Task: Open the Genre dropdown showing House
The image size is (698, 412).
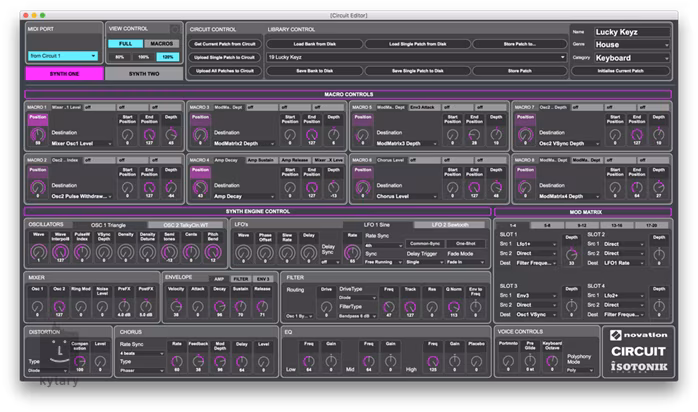Action: [632, 44]
